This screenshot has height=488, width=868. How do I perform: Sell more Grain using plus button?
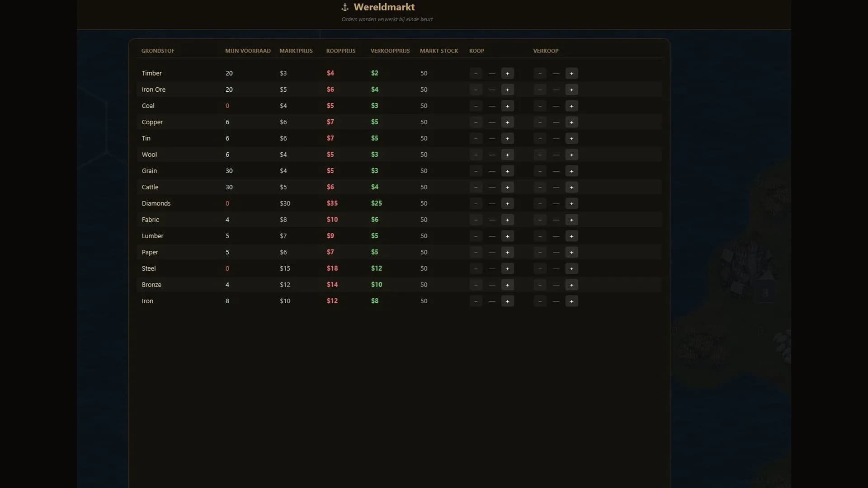[571, 171]
